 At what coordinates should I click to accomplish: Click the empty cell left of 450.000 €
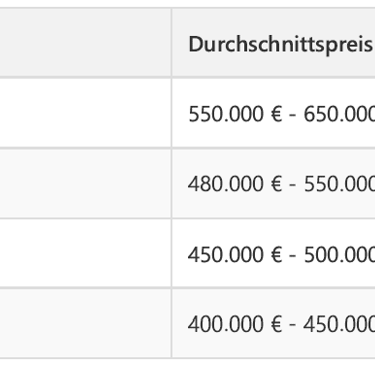coord(86,253)
